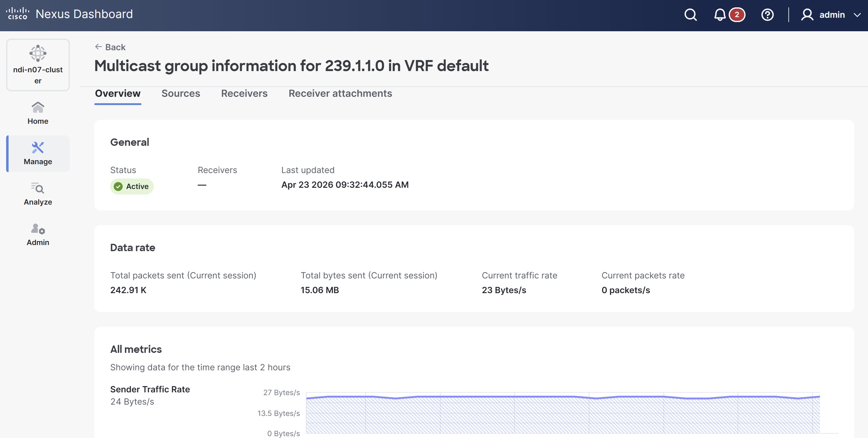868x438 pixels.
Task: Click the 23 Bytes/s traffic rate value
Action: (x=504, y=290)
